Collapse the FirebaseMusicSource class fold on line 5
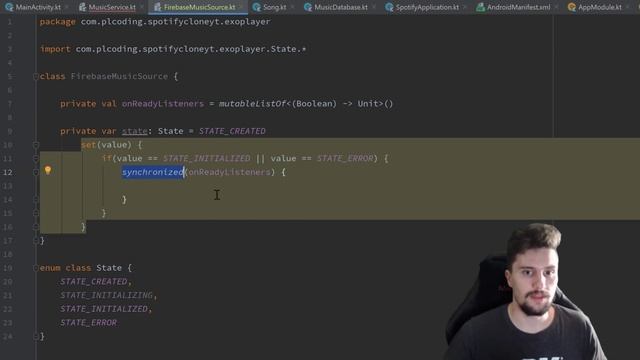Image resolution: width=640 pixels, height=360 pixels. pyautogui.click(x=36, y=76)
